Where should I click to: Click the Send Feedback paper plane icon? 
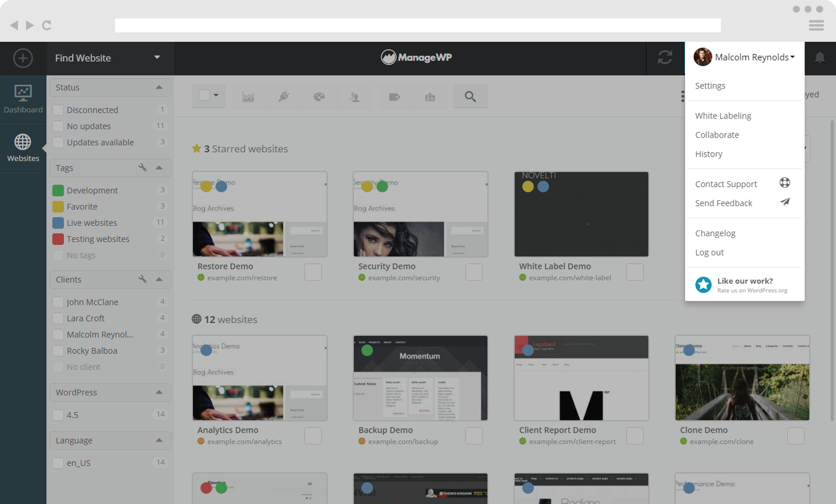pos(785,202)
